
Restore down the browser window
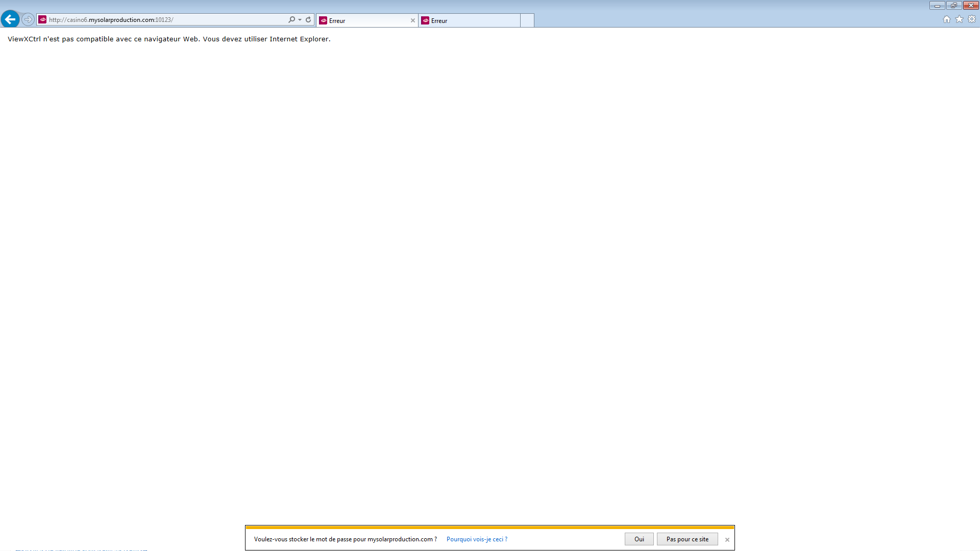point(953,6)
